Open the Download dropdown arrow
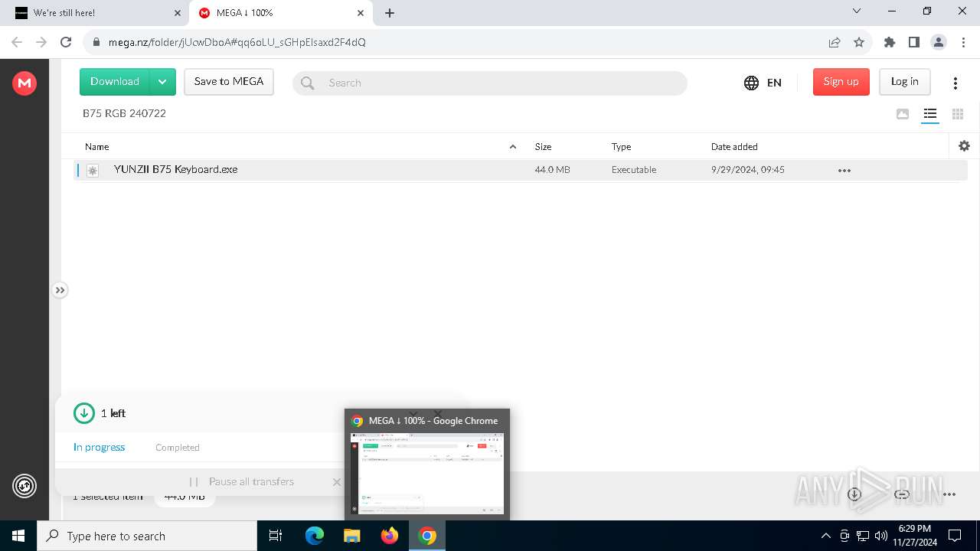This screenshot has height=551, width=980. (162, 82)
